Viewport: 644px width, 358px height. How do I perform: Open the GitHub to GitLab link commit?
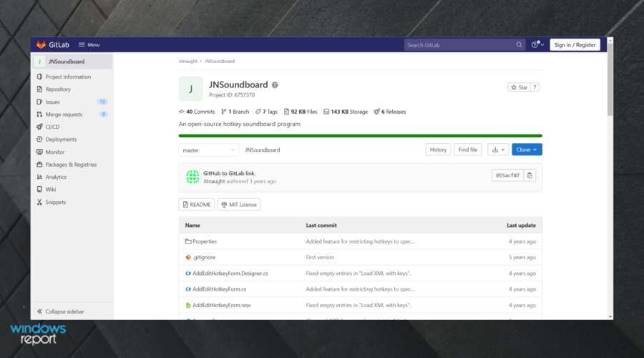click(x=229, y=173)
